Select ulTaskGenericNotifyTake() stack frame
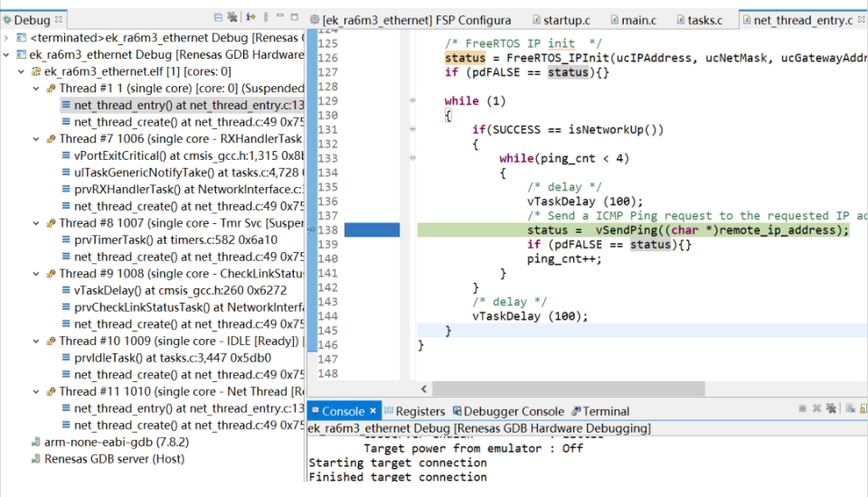This screenshot has width=868, height=497. coord(182,173)
